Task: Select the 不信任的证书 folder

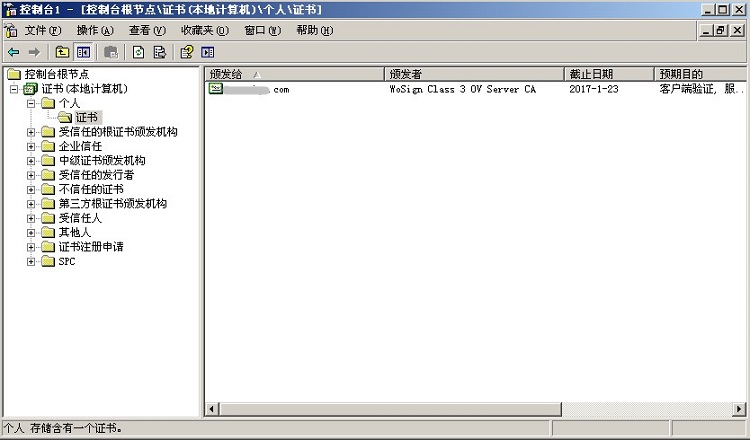Action: (x=91, y=189)
